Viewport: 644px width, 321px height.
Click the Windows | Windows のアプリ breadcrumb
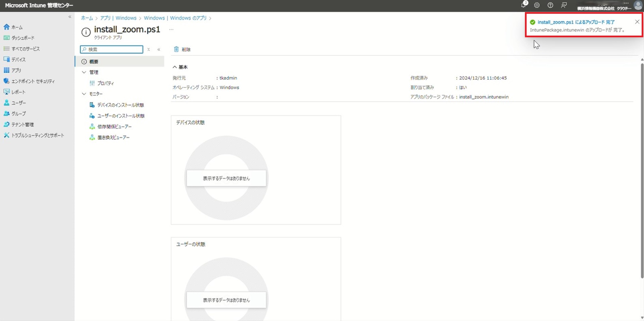pyautogui.click(x=175, y=18)
